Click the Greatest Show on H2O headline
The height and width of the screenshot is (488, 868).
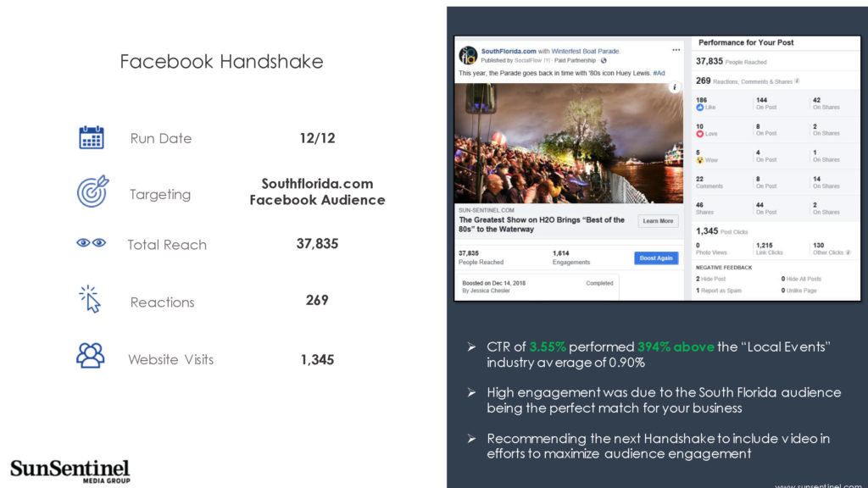coord(542,224)
